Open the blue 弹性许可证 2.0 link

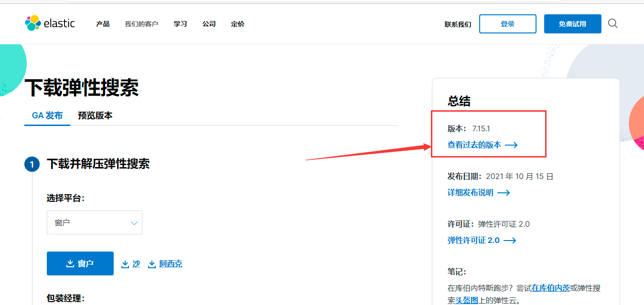[x=473, y=241]
